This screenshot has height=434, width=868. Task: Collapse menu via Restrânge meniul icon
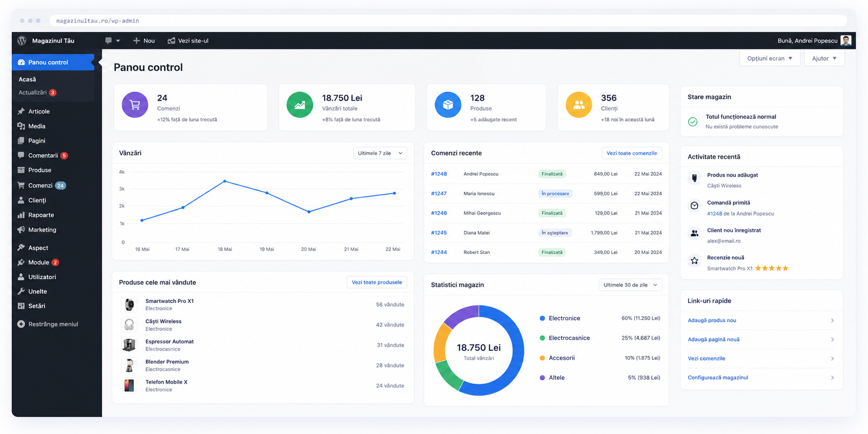21,324
